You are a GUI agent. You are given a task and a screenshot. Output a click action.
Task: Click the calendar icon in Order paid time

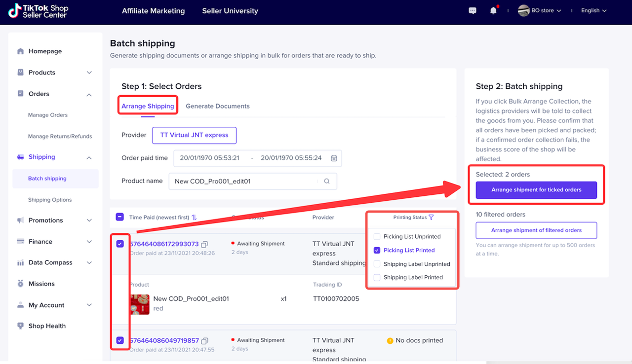pos(334,158)
